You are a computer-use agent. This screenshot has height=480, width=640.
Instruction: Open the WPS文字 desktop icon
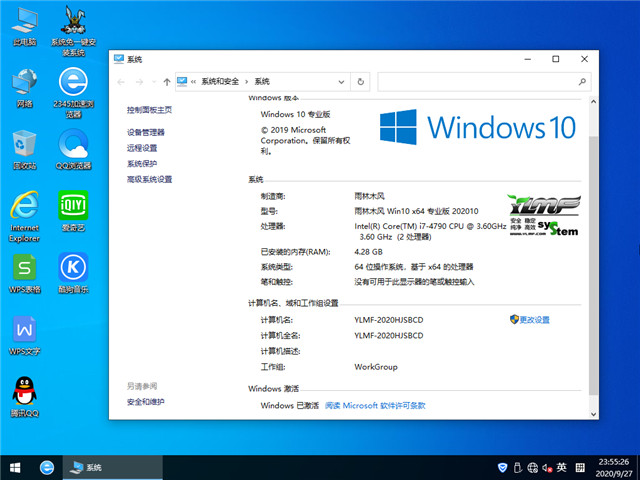24,336
